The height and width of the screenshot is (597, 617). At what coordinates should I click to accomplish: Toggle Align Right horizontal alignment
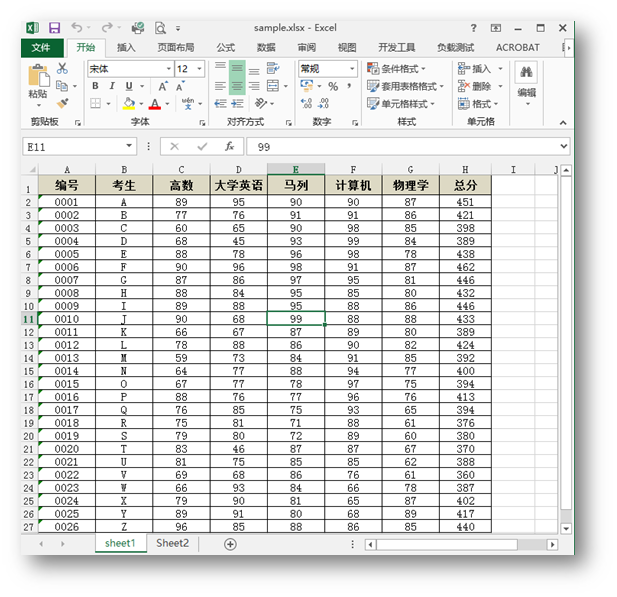point(254,86)
